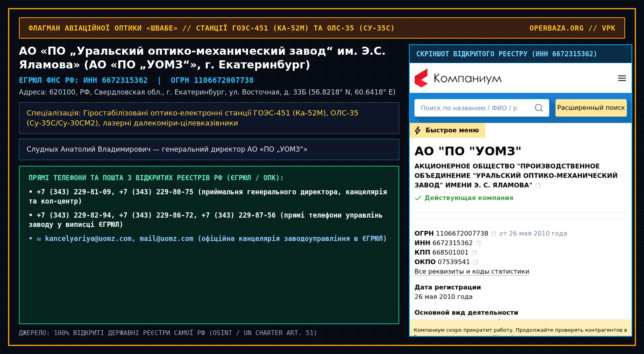Image resolution: width=644 pixels, height=354 pixels.
Task: Click the search magnifier icon
Action: [x=539, y=108]
